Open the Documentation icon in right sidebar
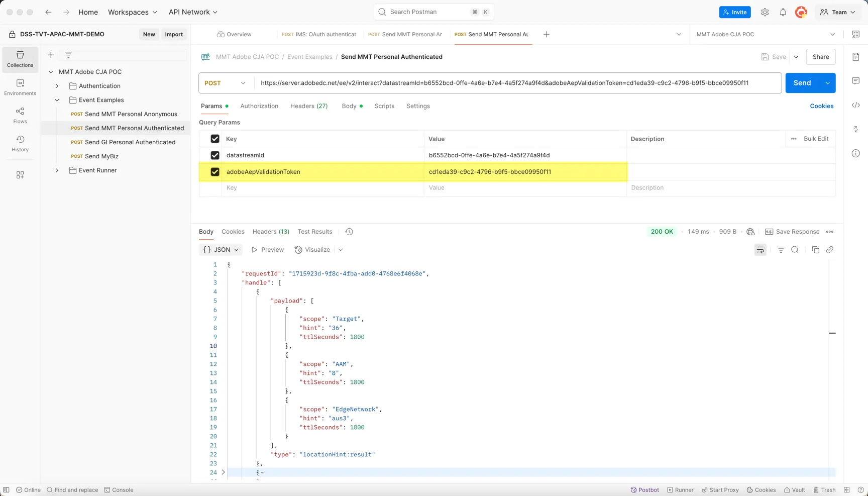The image size is (868, 496). point(856,57)
